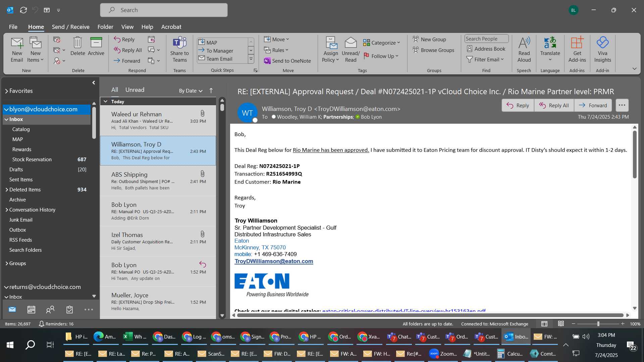This screenshot has height=362, width=644.
Task: Expand Deleted Items folder
Action: click(x=6, y=190)
